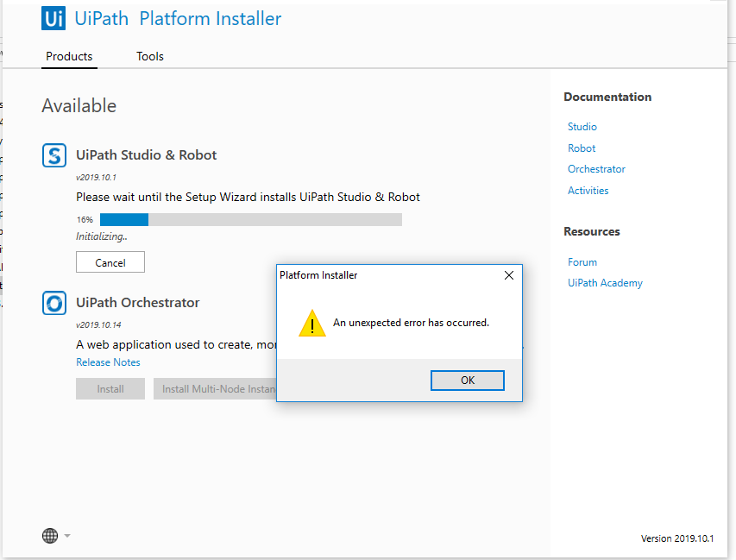Screen dimensions: 736x560
Task: Click the 'v2019.10.14' version label
Action: tap(98, 324)
